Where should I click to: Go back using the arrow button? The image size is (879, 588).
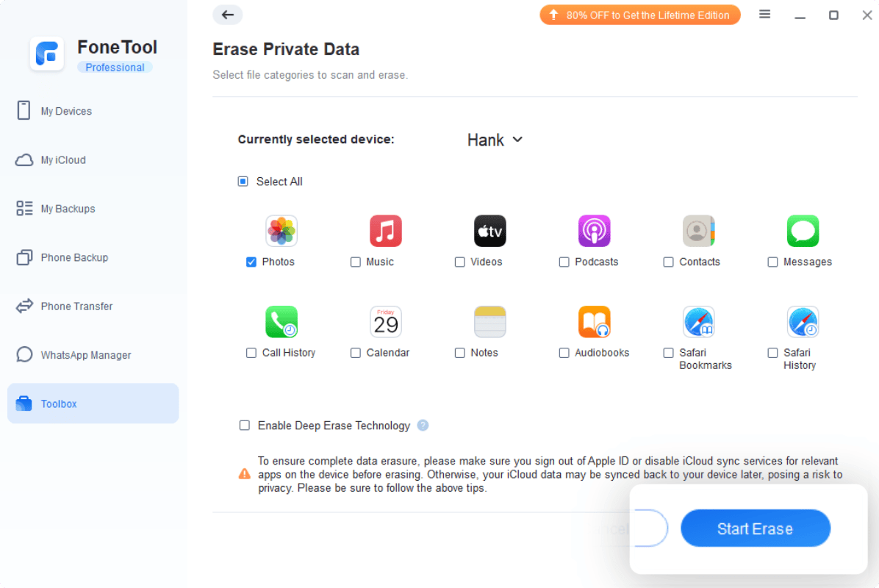pos(228,15)
